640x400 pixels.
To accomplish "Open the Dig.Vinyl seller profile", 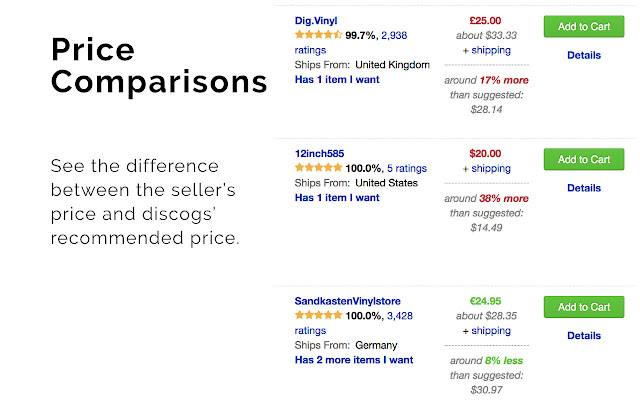I will 316,21.
